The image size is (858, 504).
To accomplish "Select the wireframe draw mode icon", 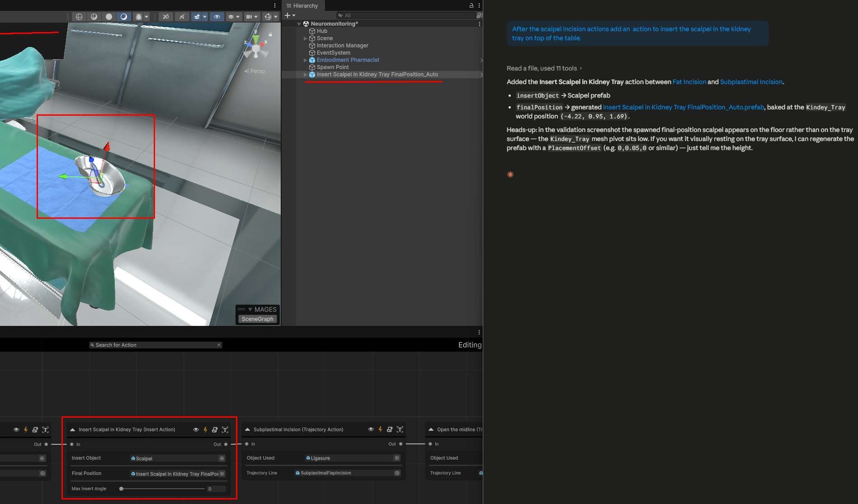I will click(x=79, y=17).
